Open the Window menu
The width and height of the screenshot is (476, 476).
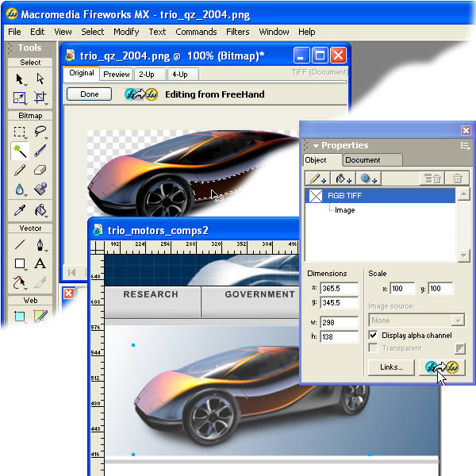[x=274, y=32]
